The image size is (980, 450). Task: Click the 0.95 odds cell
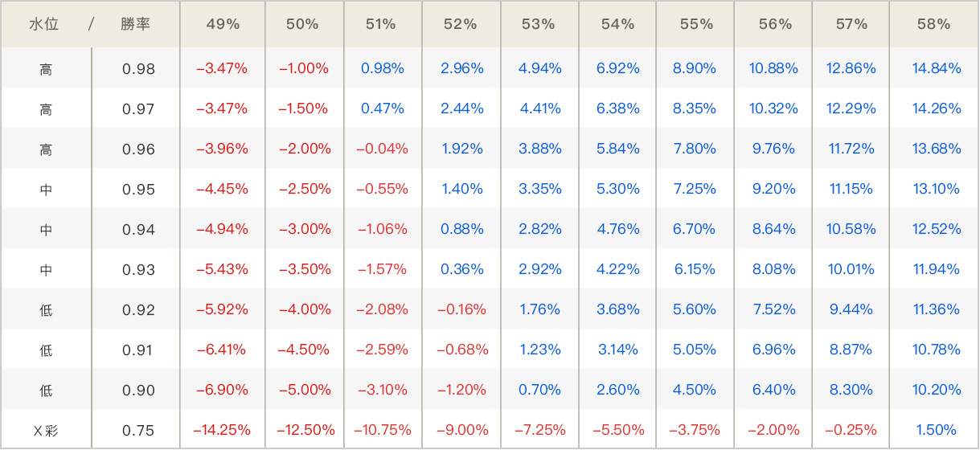[x=138, y=190]
